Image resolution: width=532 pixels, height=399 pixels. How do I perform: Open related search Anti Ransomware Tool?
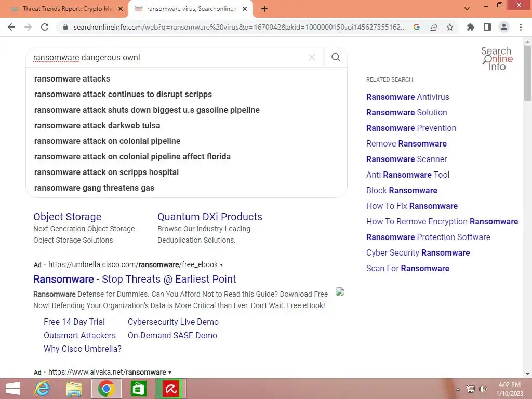click(407, 175)
